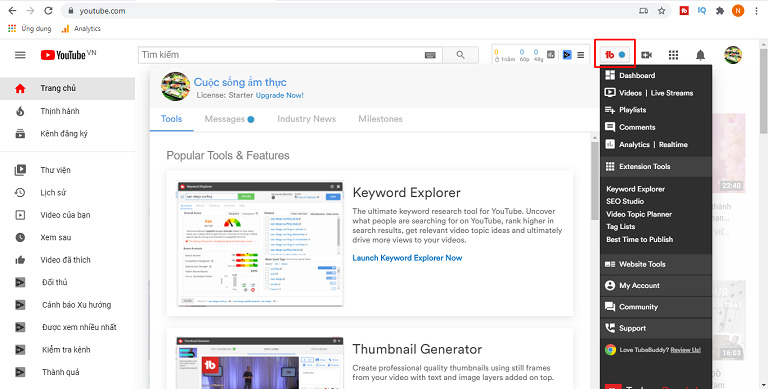This screenshot has height=389, width=768.
Task: Click the Upgrade Now! link
Action: coord(280,96)
